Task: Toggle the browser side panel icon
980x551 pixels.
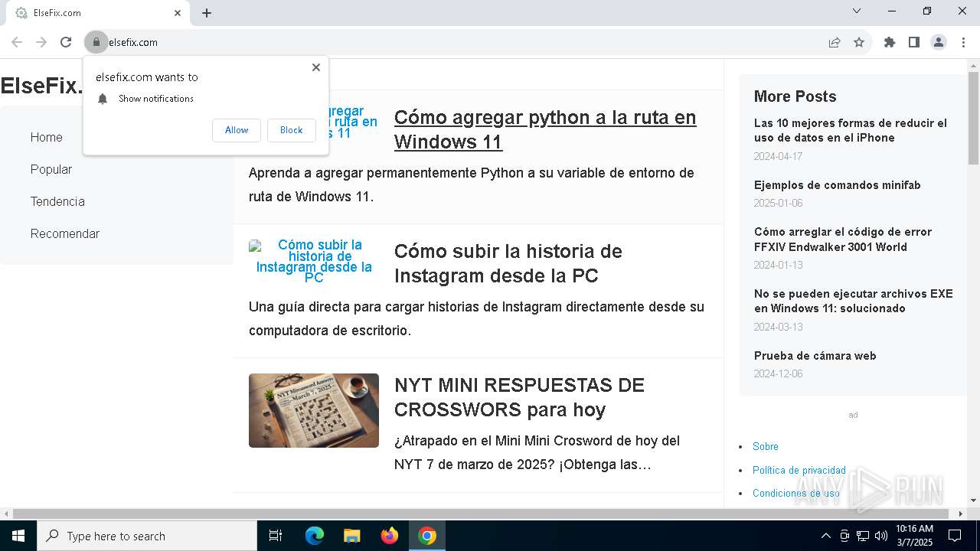Action: point(913,42)
